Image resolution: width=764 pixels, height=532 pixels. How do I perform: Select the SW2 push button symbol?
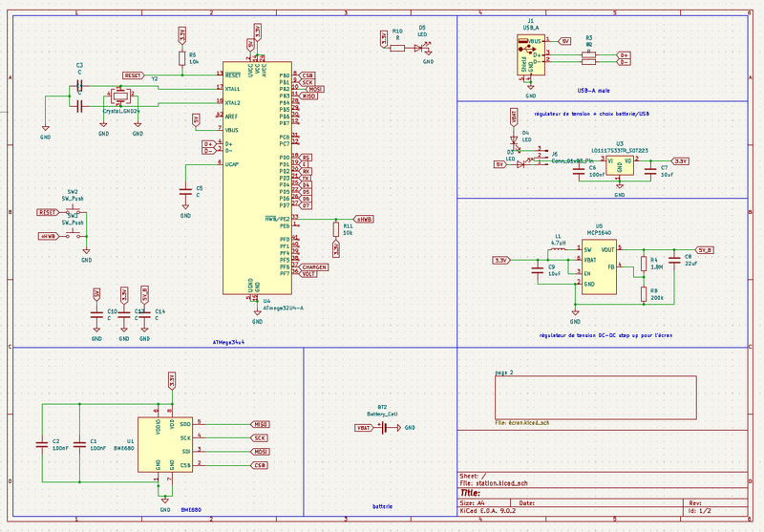click(74, 211)
